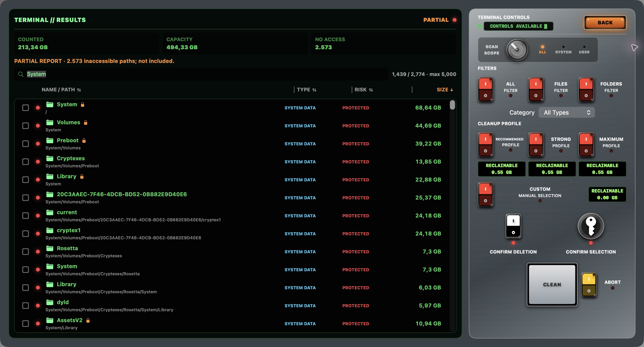
Task: Click the RECLAIMABLE display under STRONG PROFILE
Action: pyautogui.click(x=552, y=169)
